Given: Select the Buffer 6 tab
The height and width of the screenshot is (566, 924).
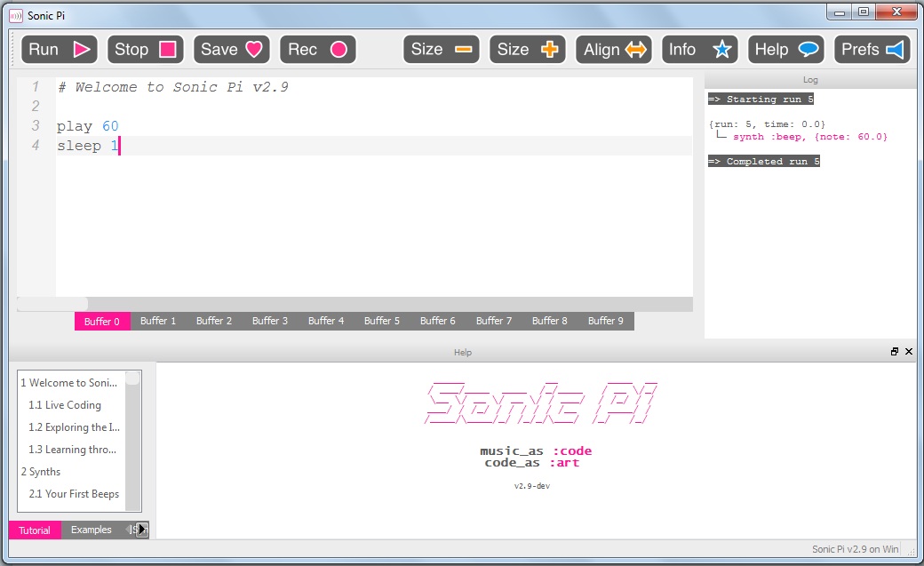Looking at the screenshot, I should pos(438,321).
